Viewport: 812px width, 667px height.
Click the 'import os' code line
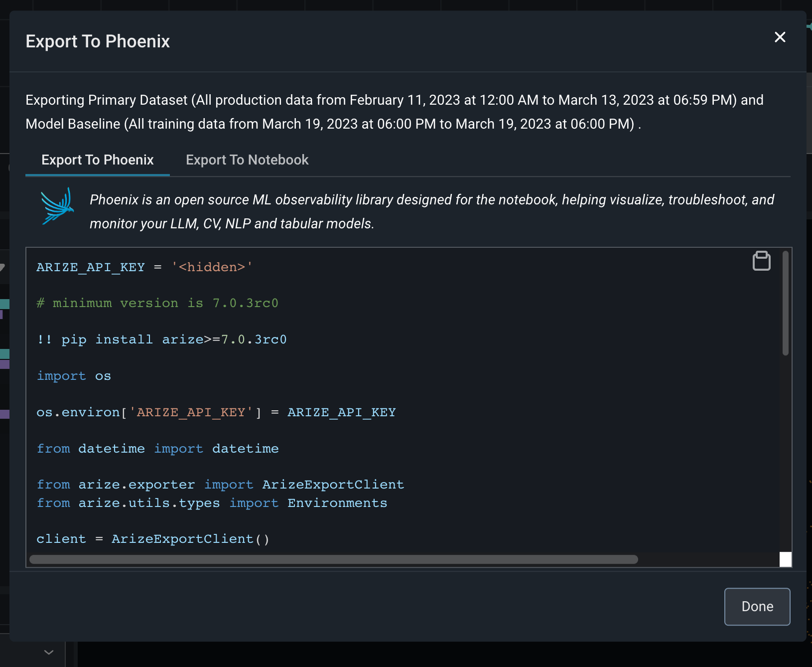tap(74, 376)
